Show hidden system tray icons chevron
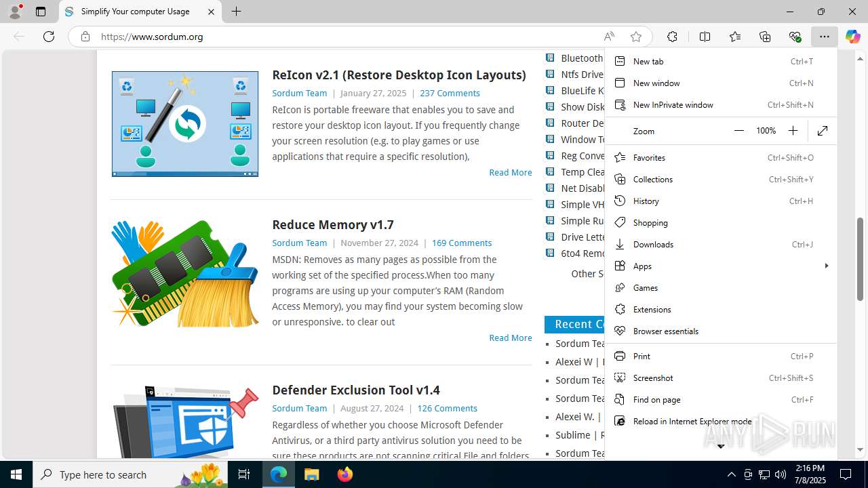This screenshot has height=488, width=868. click(731, 474)
